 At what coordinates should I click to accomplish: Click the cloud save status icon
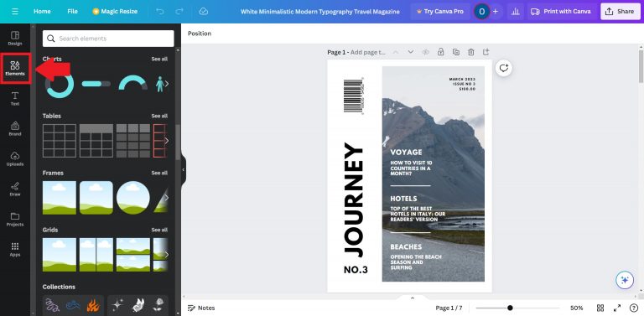click(203, 12)
